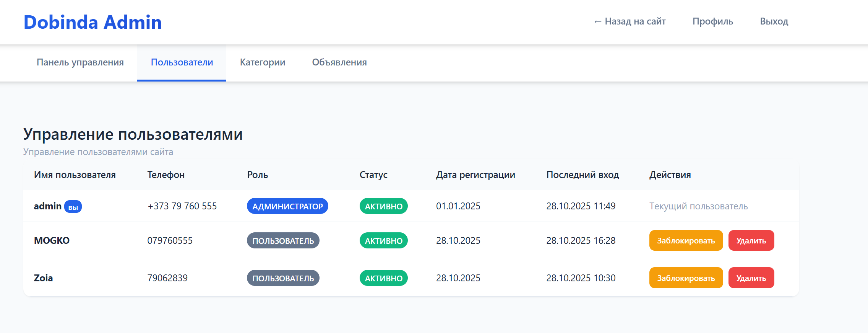Image resolution: width=868 pixels, height=333 pixels.
Task: Delete the user Zoia
Action: coord(751,278)
